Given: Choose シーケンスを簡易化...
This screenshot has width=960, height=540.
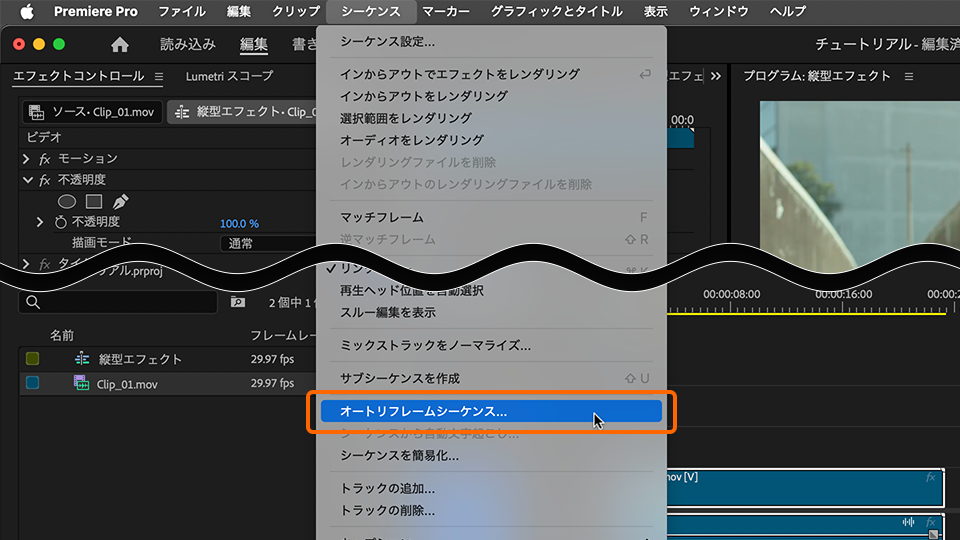Looking at the screenshot, I should [492, 456].
